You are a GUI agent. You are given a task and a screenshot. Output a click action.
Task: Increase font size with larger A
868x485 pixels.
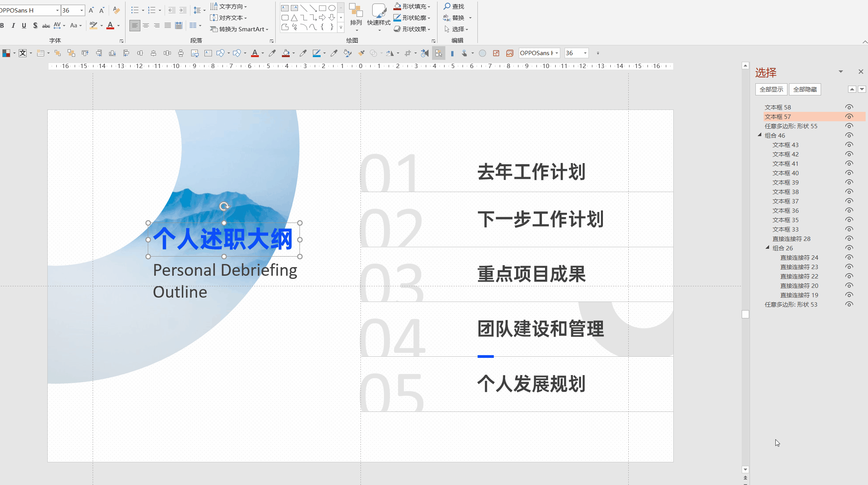(x=91, y=10)
